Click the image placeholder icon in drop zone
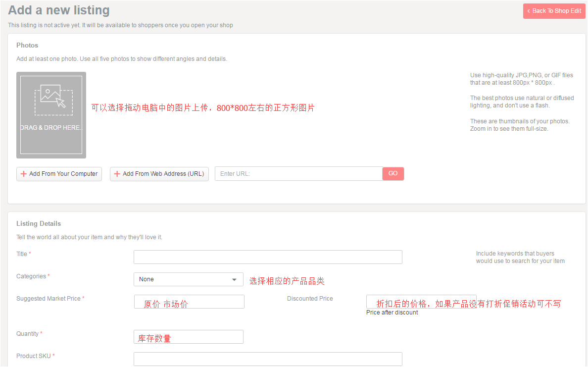 [53, 97]
